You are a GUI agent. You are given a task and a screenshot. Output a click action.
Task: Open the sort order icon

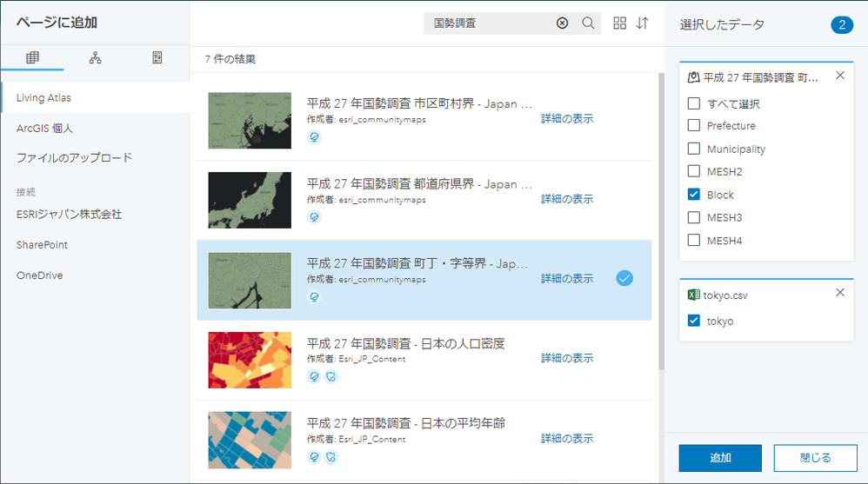(642, 23)
